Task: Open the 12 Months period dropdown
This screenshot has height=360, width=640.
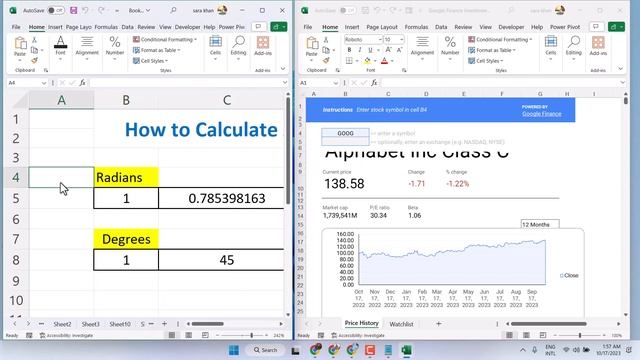Action: coord(540,224)
